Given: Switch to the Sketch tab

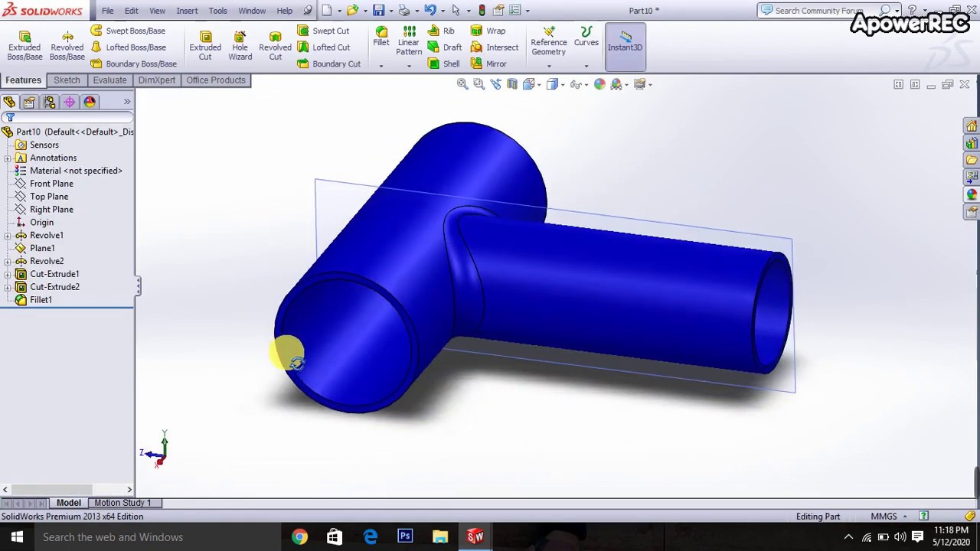Looking at the screenshot, I should 67,80.
